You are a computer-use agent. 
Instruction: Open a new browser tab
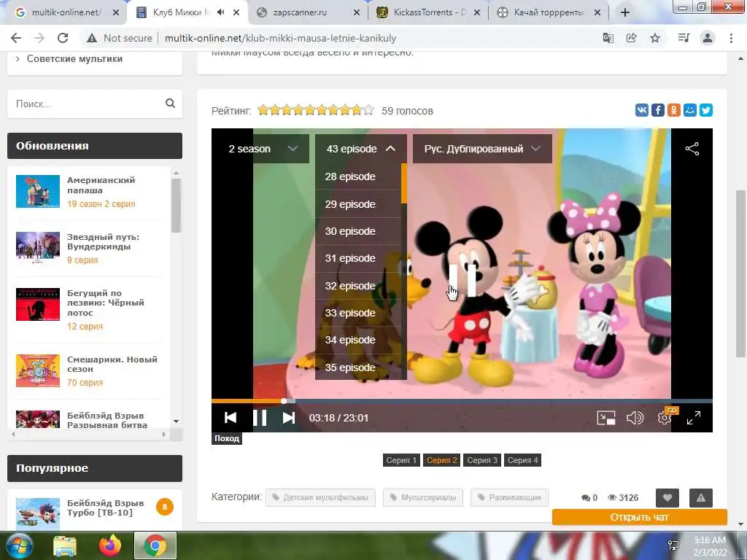(x=625, y=13)
